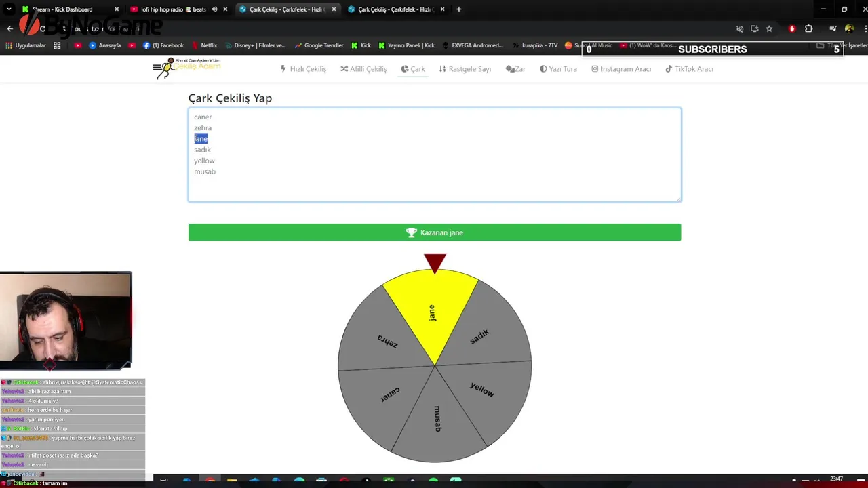Viewport: 868px width, 488px height.
Task: Click the green Kazanan jane button
Action: tap(435, 232)
